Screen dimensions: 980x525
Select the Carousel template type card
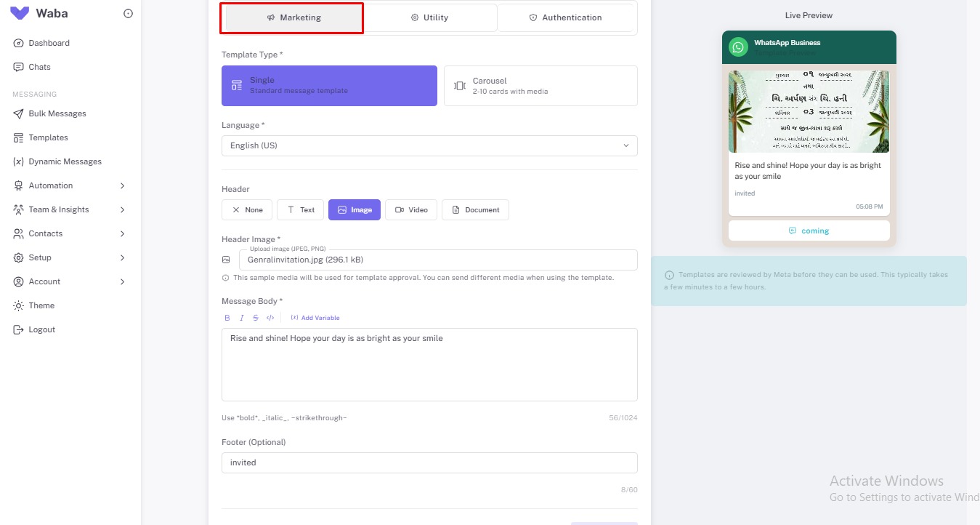pos(540,85)
